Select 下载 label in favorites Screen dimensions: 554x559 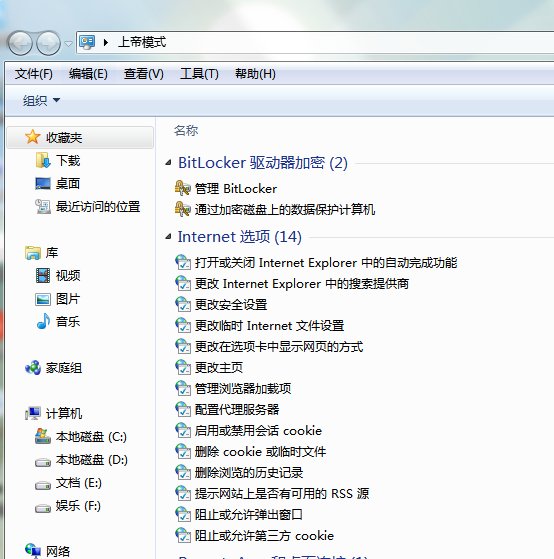pos(68,160)
